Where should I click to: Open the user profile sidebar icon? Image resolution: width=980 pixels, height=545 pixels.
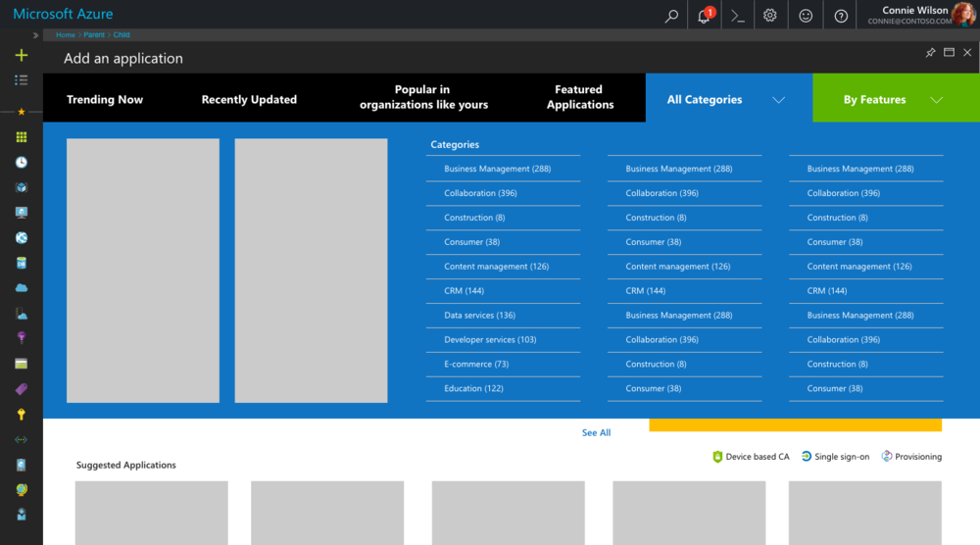point(22,515)
